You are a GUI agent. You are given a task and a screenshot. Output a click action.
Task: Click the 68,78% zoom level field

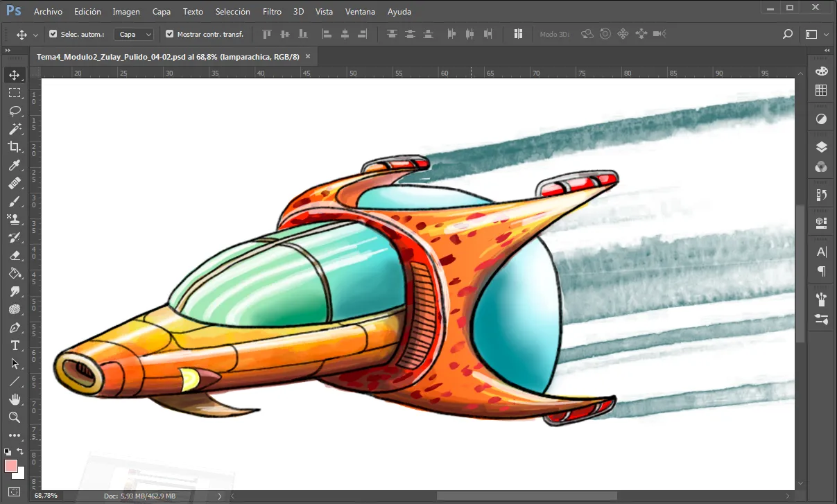(46, 496)
